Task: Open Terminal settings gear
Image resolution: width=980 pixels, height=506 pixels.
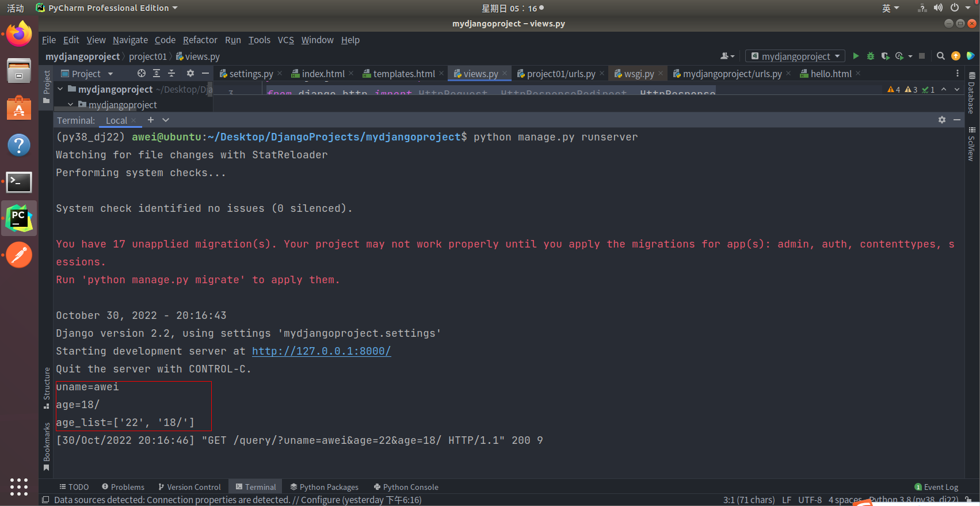Action: 942,120
